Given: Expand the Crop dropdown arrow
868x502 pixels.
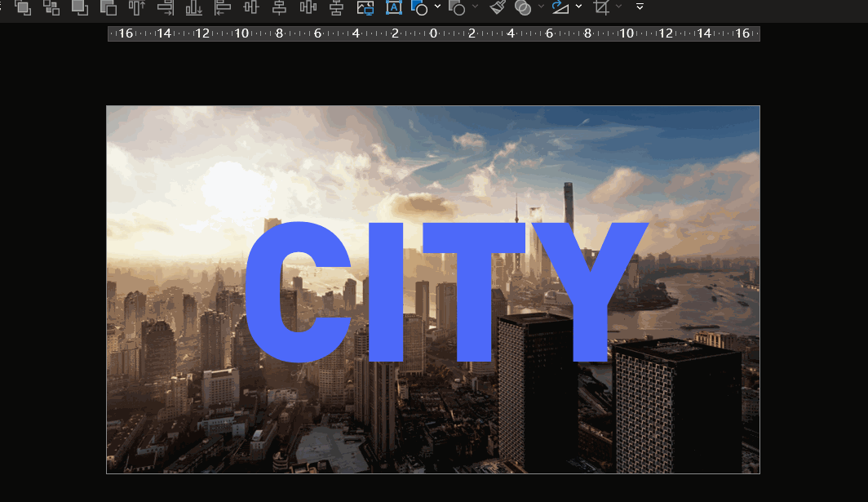Looking at the screenshot, I should (x=619, y=7).
